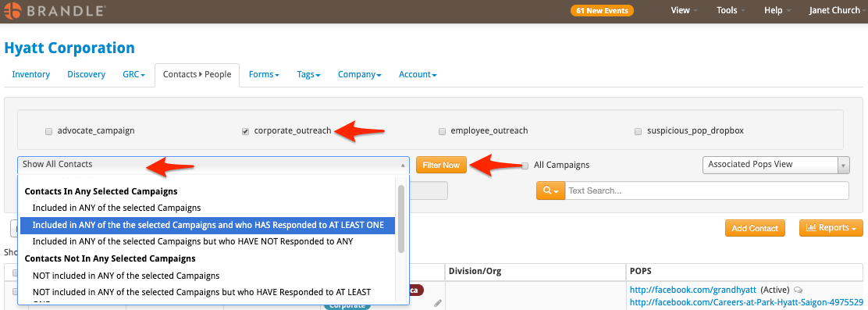Click the pencil edit icon in the tags cell
The width and height of the screenshot is (868, 310).
click(438, 303)
